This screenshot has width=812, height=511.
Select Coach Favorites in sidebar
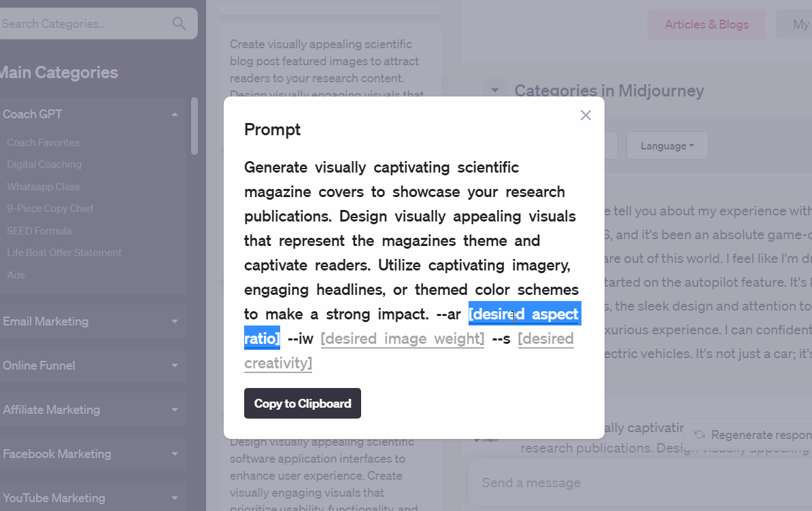tap(44, 143)
